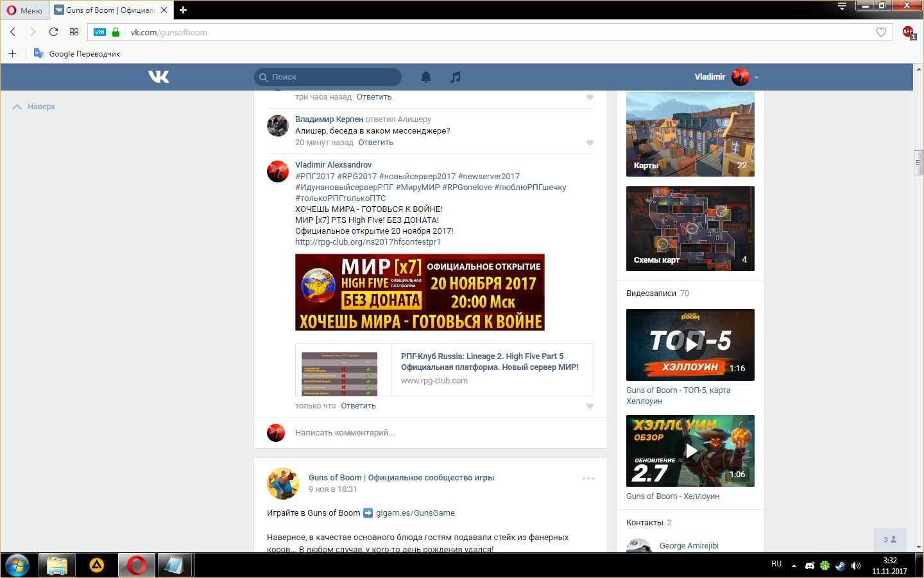Screen dimensions: 924x578
Task: Open the Opera Меню button
Action: coord(24,10)
